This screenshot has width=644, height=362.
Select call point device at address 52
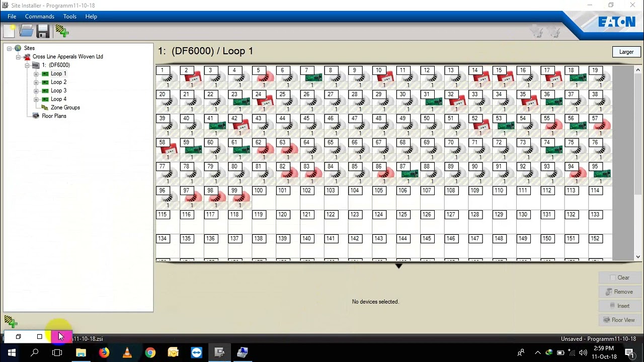tap(481, 126)
